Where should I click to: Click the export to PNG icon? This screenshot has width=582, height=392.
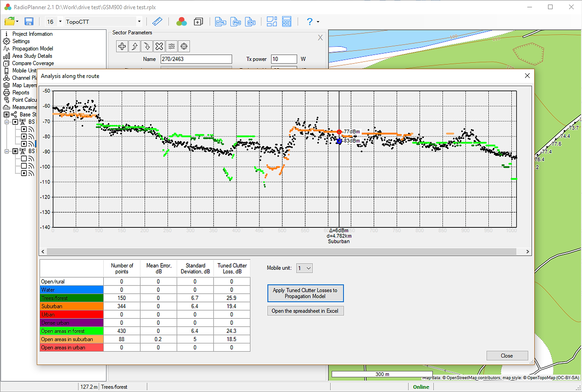pos(236,22)
